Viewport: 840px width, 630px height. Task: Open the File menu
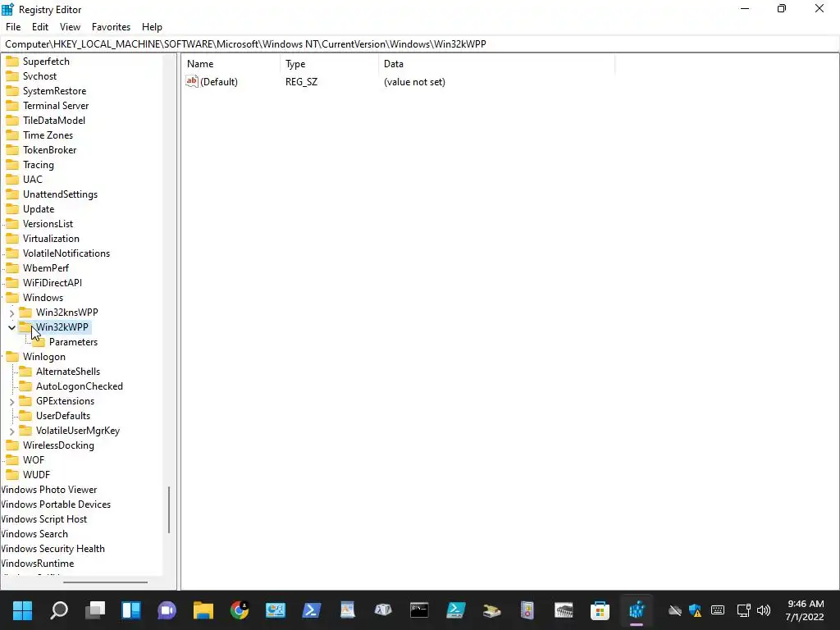point(13,27)
